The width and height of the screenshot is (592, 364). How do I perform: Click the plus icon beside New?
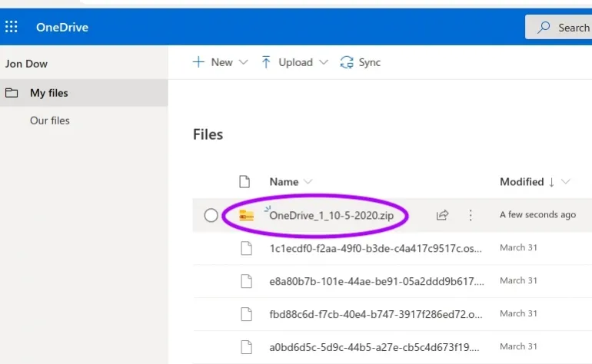198,62
